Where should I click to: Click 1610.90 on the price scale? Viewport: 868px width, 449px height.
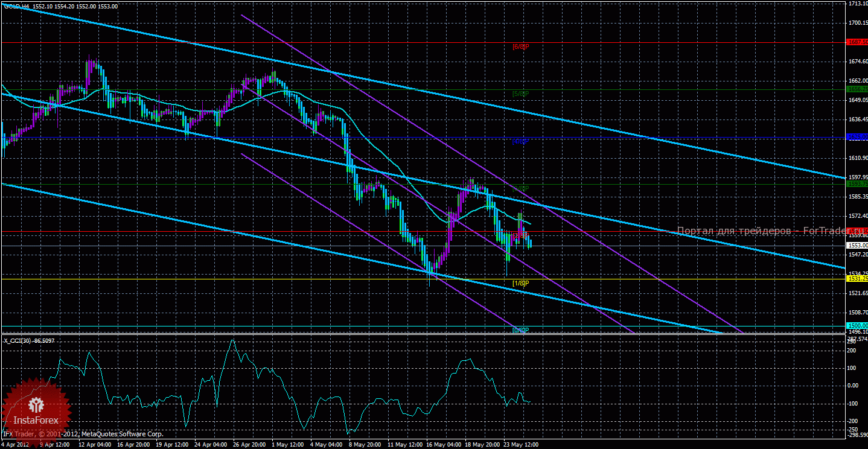click(858, 158)
